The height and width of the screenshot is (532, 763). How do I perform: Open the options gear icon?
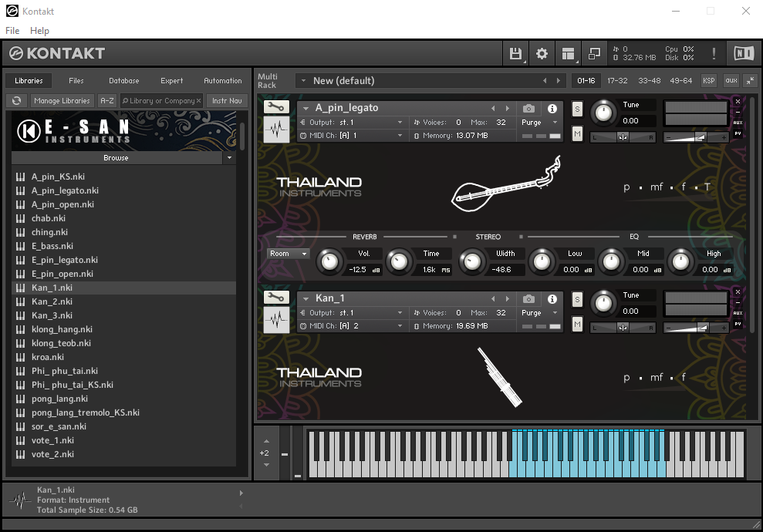click(542, 53)
